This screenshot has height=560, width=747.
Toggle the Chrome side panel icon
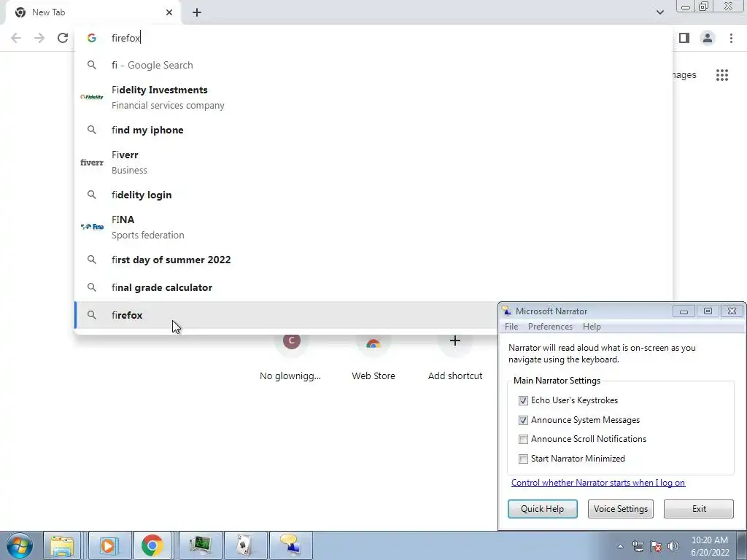coord(684,38)
